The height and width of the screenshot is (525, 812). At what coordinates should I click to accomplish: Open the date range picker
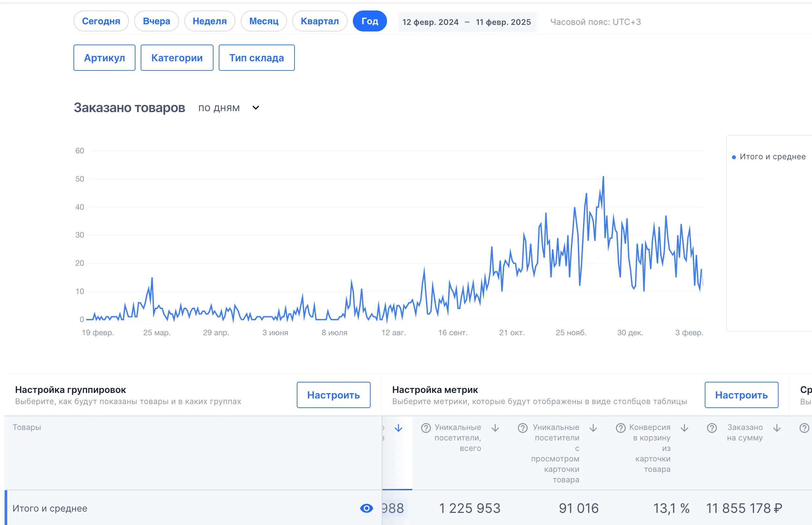[466, 22]
